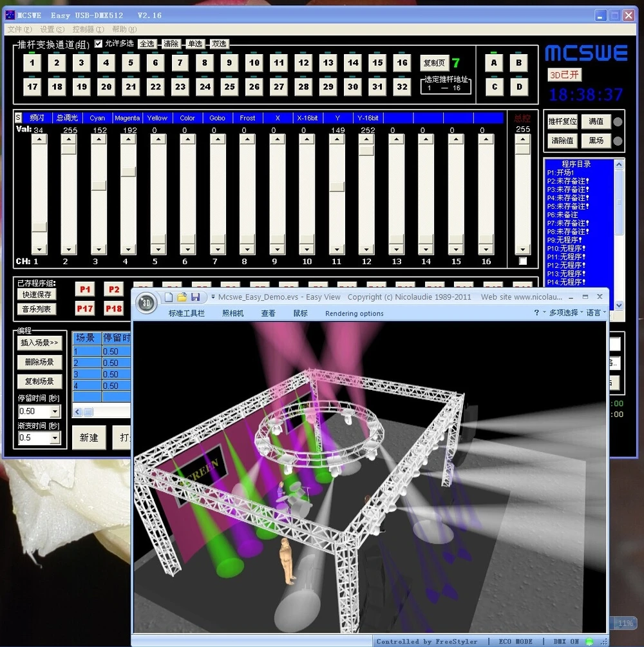644x647 pixels.
Task: Click the 新建 button
Action: click(89, 438)
